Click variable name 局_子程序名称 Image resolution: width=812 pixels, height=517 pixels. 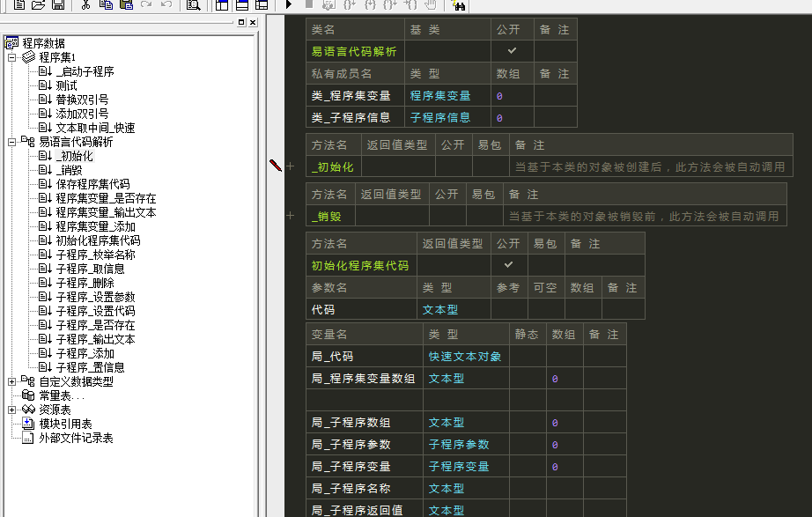[x=365, y=489]
